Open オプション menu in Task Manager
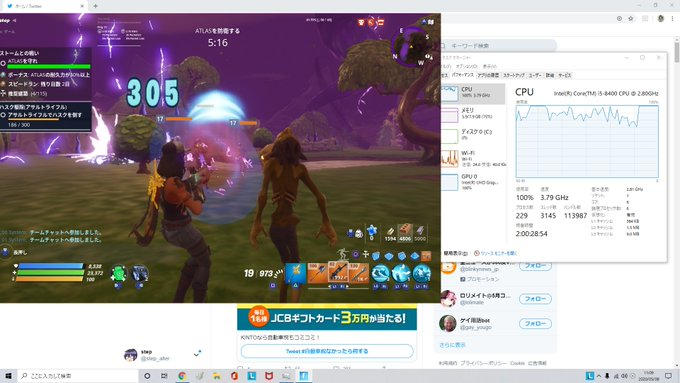Screen dimensions: 680x383 (467, 66)
